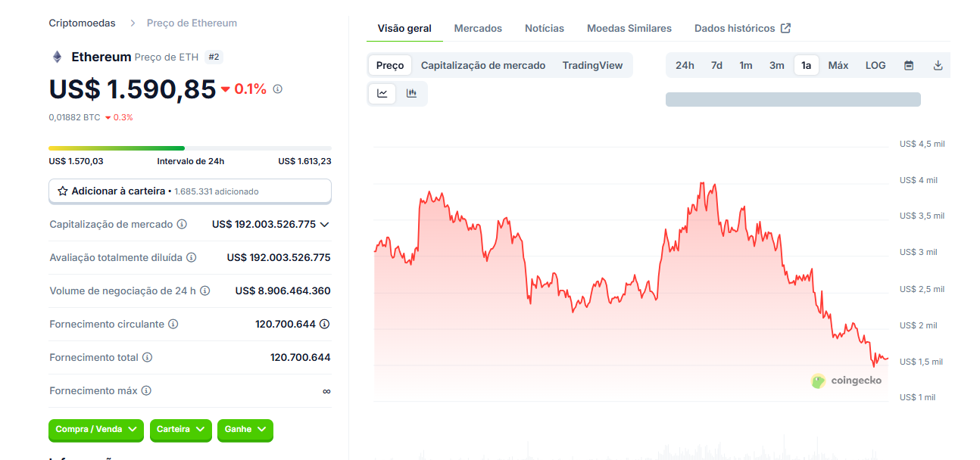Click the fully diluted value US$ 192.003.526.775

point(279,258)
